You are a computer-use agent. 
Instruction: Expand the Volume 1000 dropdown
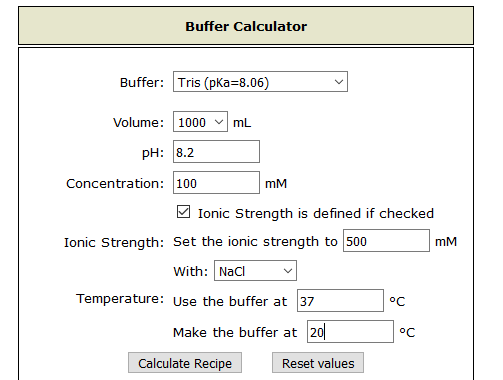pyautogui.click(x=200, y=122)
